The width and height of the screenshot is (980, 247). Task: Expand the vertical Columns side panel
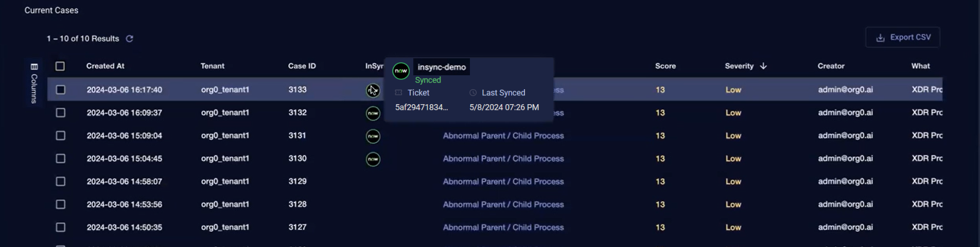tap(34, 88)
